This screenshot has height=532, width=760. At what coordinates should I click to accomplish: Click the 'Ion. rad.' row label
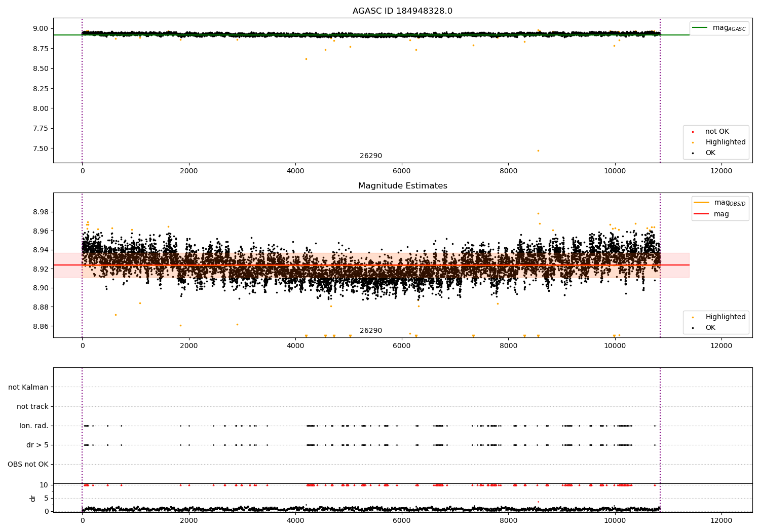34,426
